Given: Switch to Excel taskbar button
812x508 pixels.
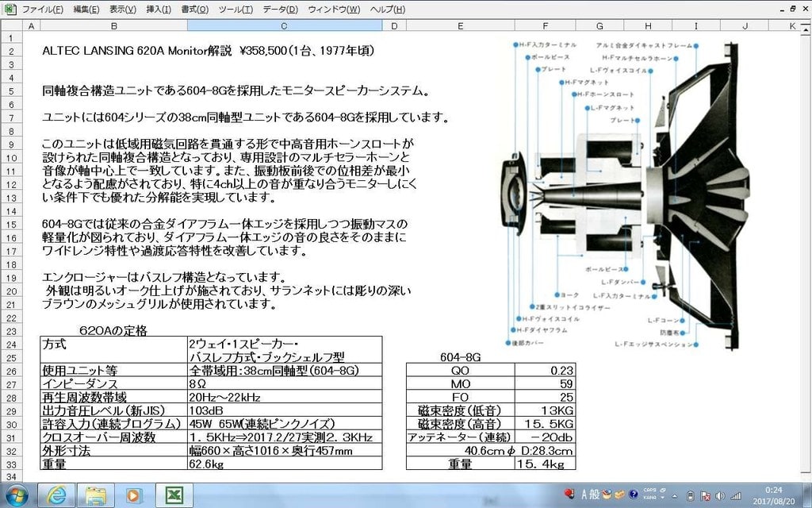Looking at the screenshot, I should pos(174,495).
